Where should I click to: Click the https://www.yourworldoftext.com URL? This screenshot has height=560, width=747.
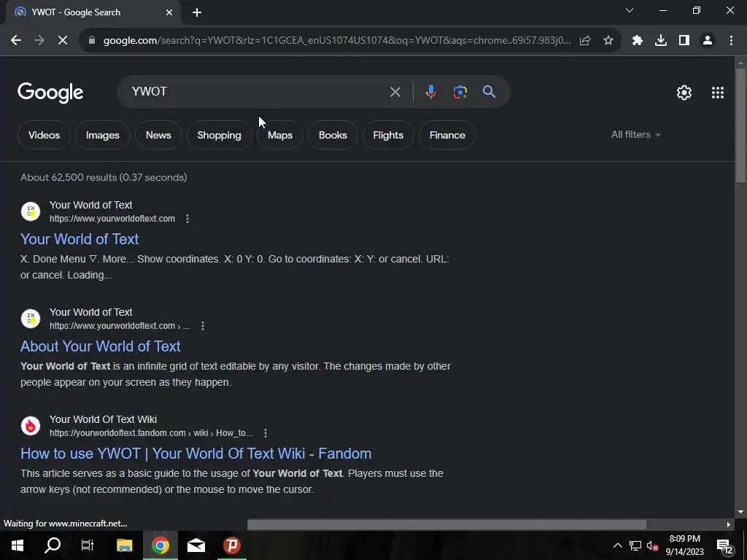coord(112,219)
